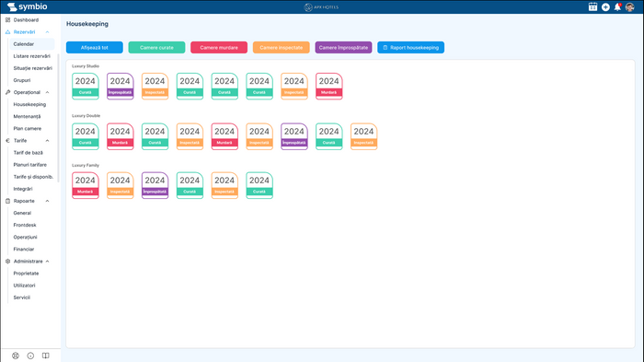Collapse the Rezervări section chevron
644x362 pixels.
click(47, 32)
